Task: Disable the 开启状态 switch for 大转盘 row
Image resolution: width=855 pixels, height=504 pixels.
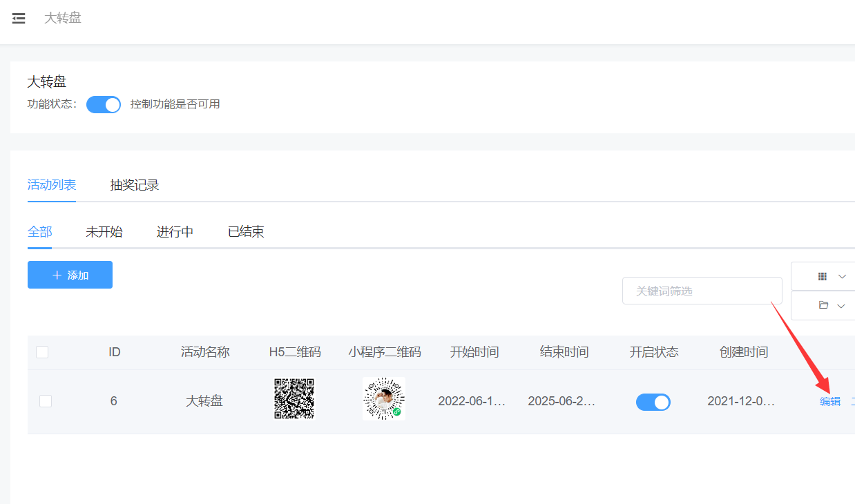Action: pyautogui.click(x=653, y=402)
